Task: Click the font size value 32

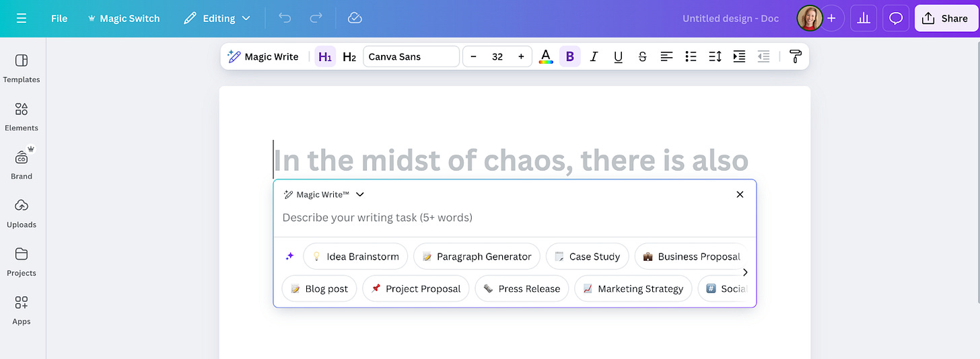Action: tap(497, 56)
